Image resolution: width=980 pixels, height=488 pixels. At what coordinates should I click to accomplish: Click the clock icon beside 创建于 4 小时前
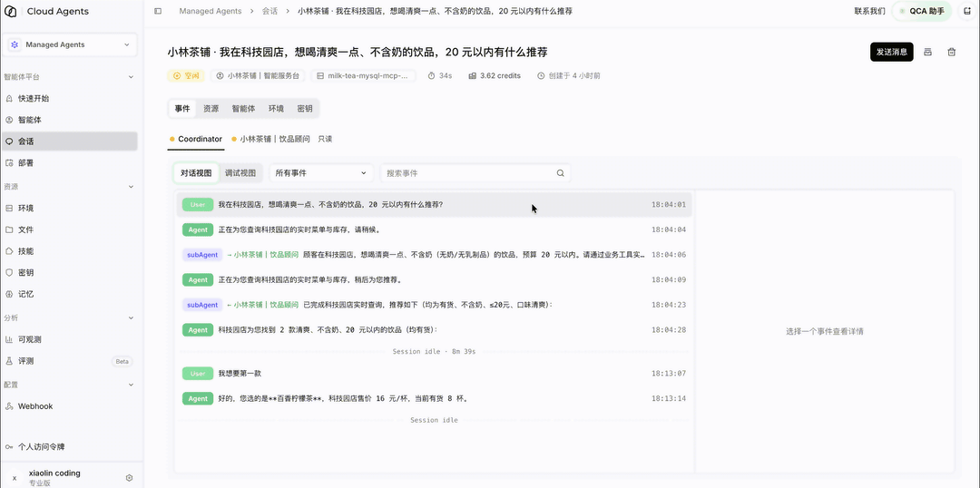pos(541,75)
